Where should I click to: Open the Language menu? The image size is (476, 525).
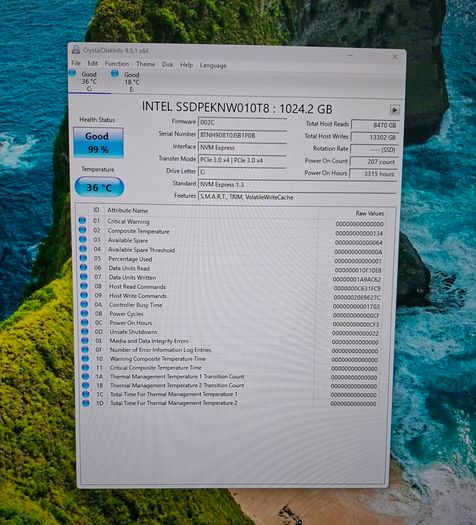point(213,66)
